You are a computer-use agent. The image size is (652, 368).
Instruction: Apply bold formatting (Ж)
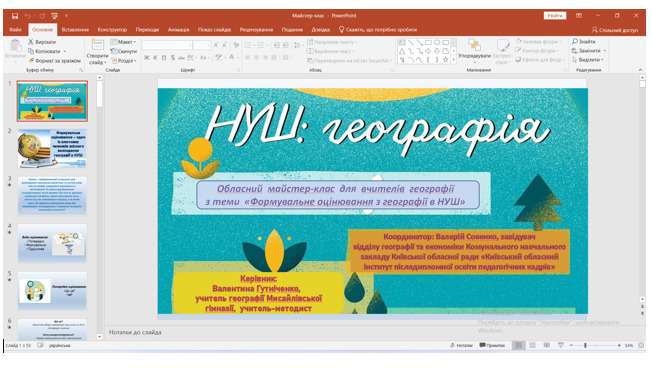146,57
